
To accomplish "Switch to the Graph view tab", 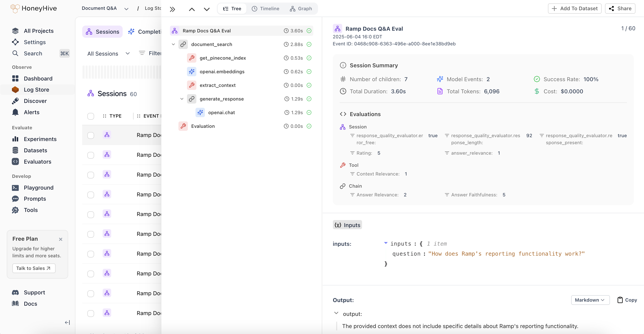I will 301,9.
